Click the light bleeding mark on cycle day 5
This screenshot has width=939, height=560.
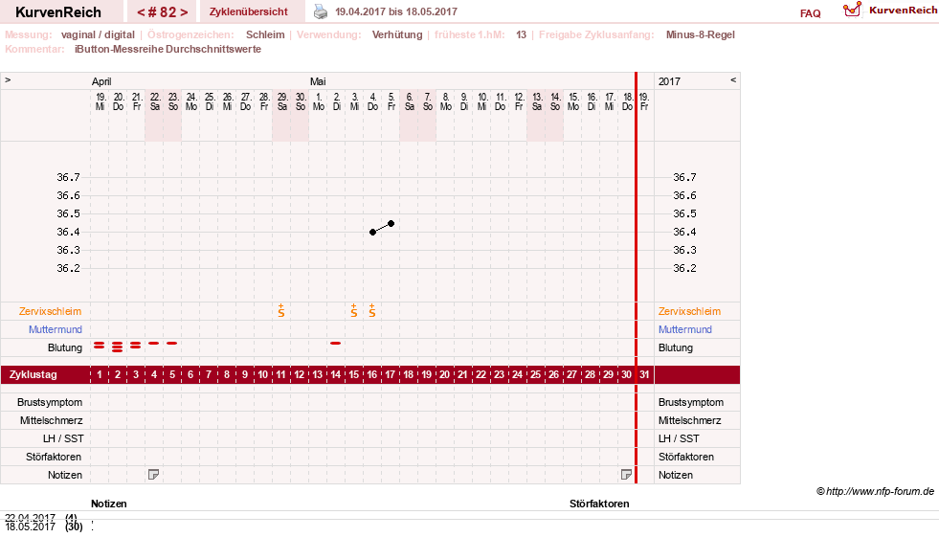click(x=172, y=344)
